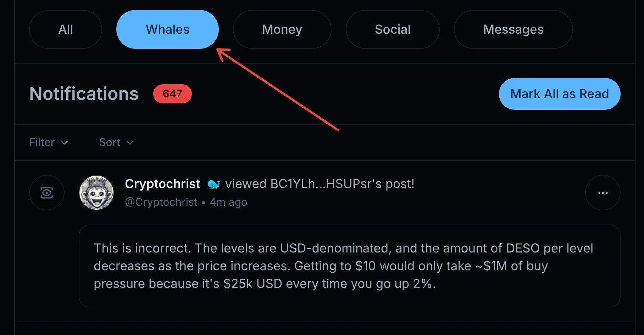Viewport: 644px width, 335px height.
Task: Click the whale emoji beside Cryptochrist's name
Action: pos(214,184)
